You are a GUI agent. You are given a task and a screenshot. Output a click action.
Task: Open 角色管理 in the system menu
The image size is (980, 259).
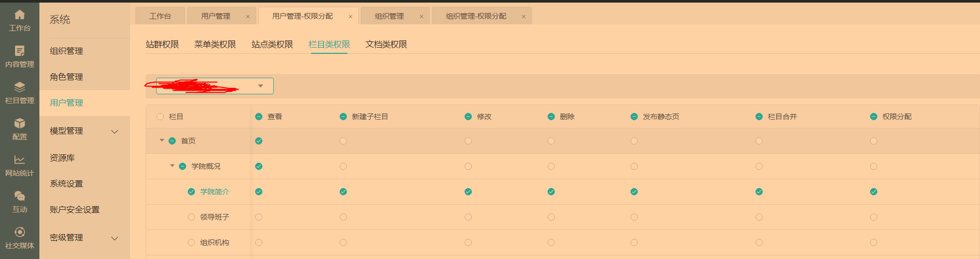66,77
